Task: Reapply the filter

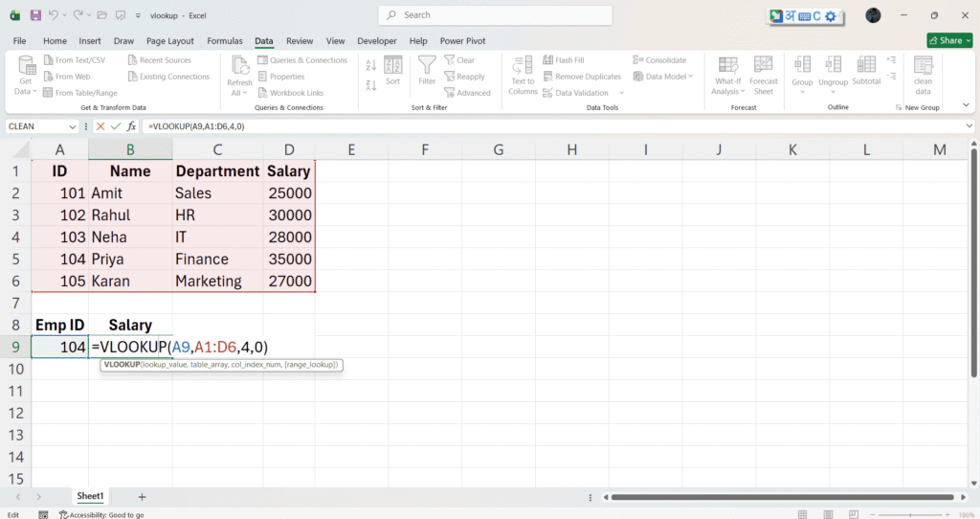Action: 464,77
